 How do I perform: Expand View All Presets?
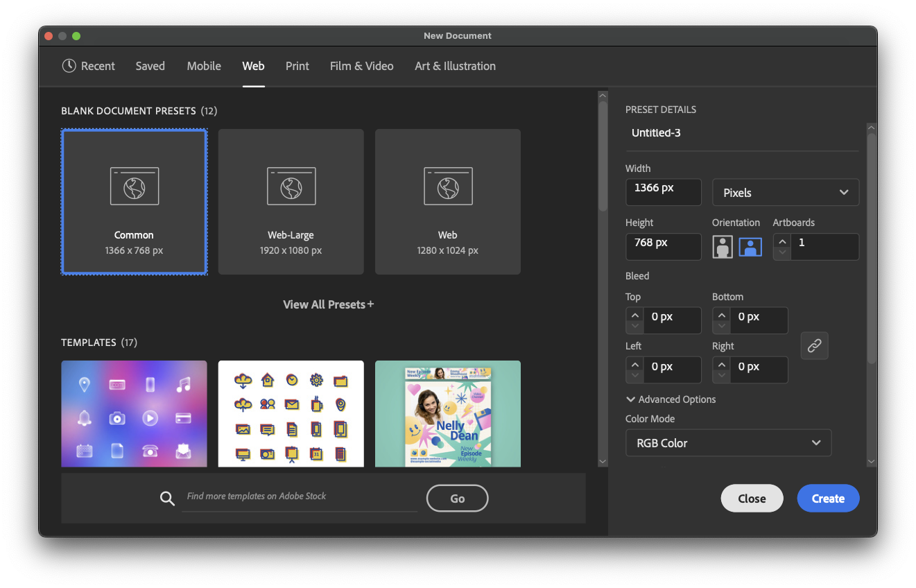coord(328,304)
